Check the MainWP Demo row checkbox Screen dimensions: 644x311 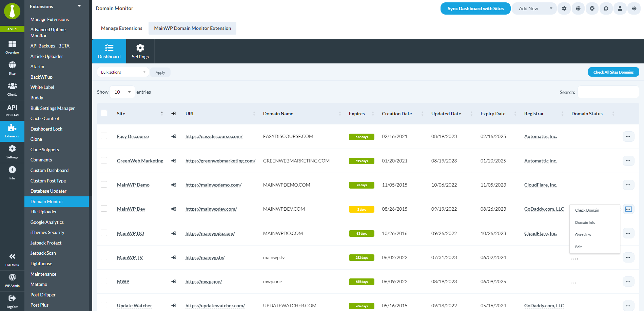point(104,184)
